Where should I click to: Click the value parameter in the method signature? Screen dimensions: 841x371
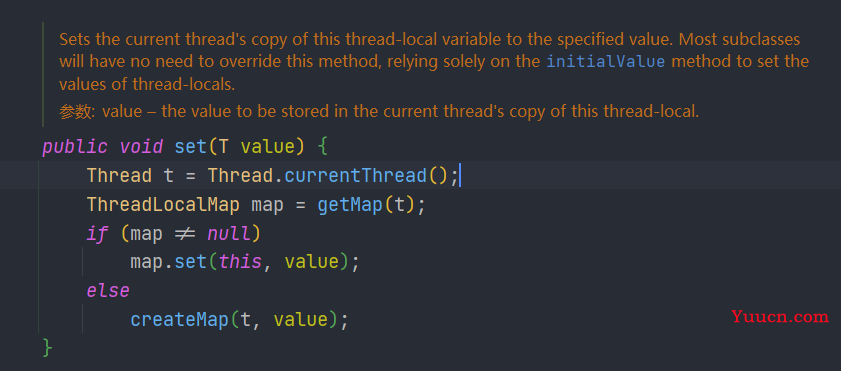coord(267,146)
